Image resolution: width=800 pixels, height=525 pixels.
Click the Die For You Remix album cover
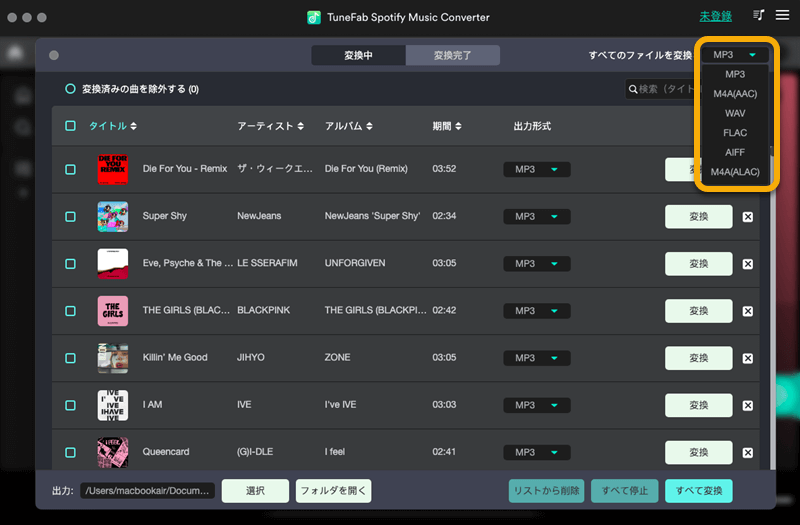pyautogui.click(x=113, y=169)
